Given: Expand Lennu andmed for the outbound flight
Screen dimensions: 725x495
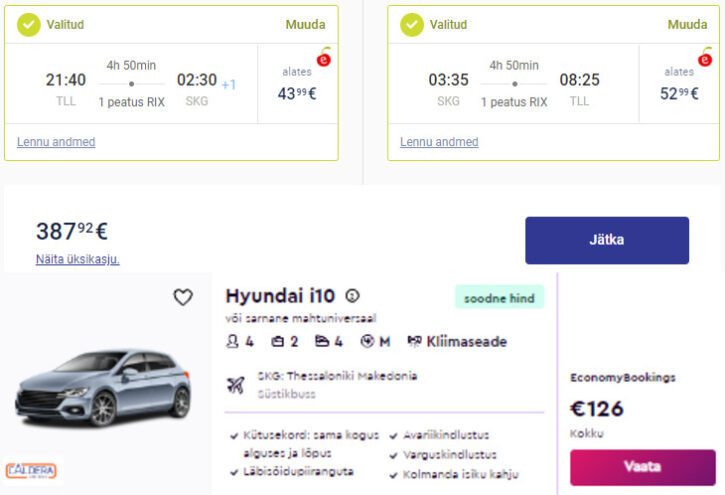Looking at the screenshot, I should (56, 142).
